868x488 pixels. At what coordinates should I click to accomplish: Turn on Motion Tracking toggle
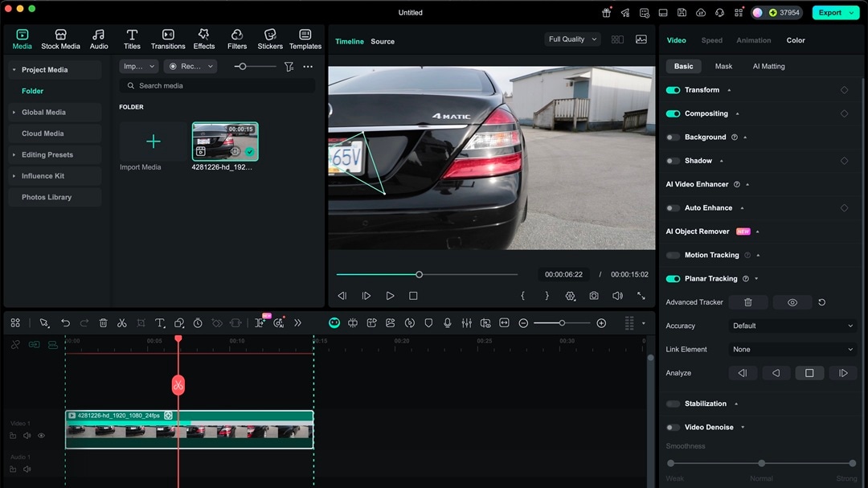[673, 256]
